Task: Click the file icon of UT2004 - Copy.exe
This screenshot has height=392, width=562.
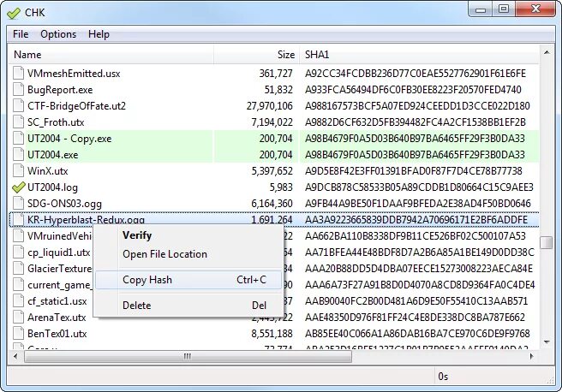Action: click(x=18, y=138)
